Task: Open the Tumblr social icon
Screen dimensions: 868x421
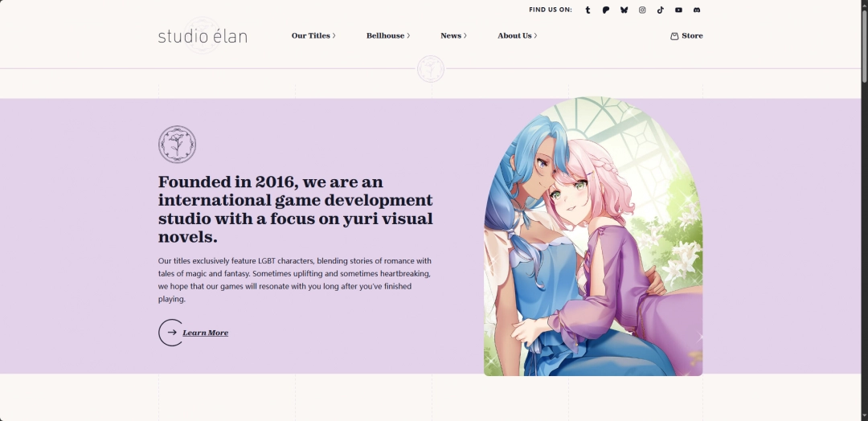Action: click(588, 10)
